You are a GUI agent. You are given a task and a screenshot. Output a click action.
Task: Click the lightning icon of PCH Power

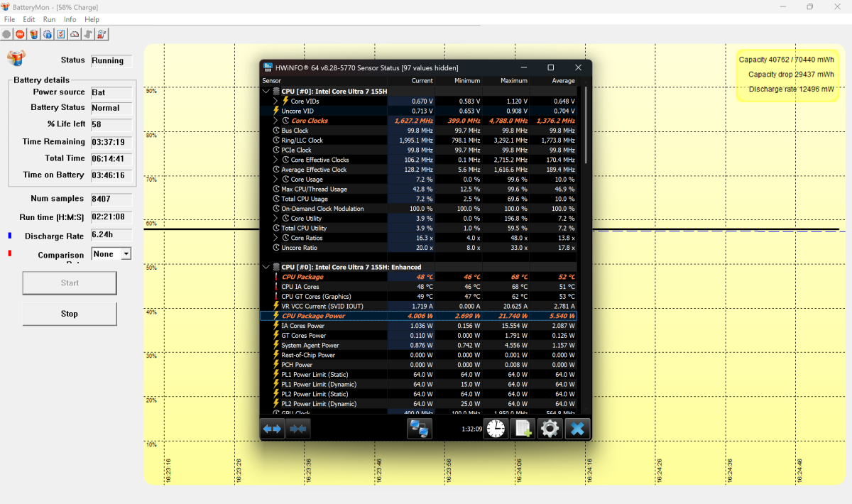pyautogui.click(x=277, y=365)
